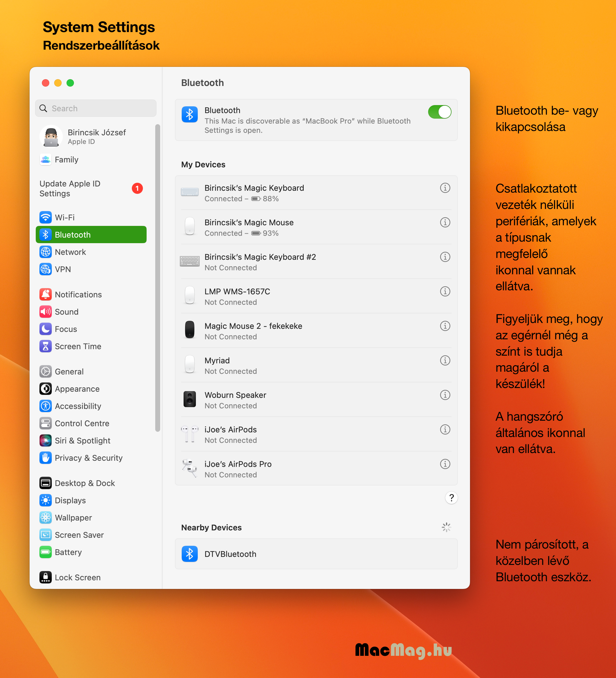The width and height of the screenshot is (616, 678).
Task: Click the sidebar scrollbar
Action: pyautogui.click(x=158, y=278)
